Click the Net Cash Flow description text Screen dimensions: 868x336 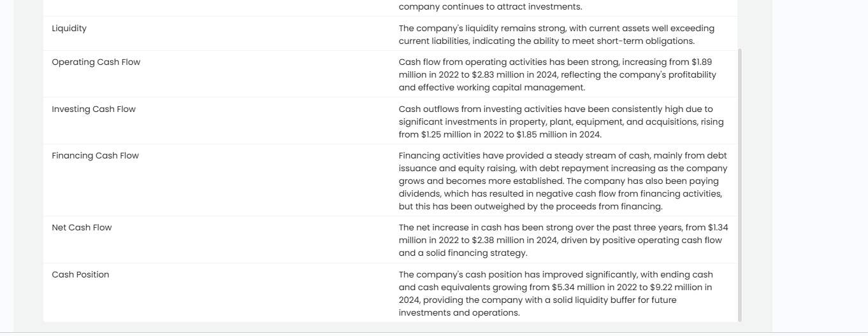coord(563,240)
